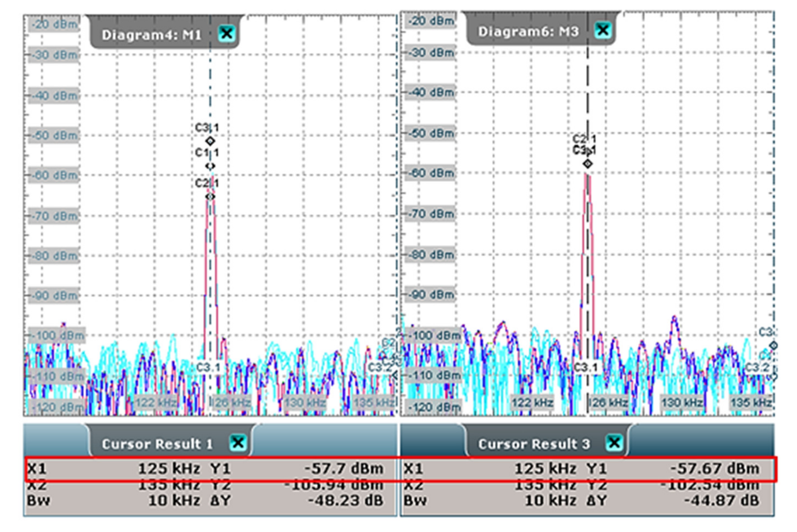Select the Diagram4: M1 tab label
797x532 pixels.
coord(152,34)
